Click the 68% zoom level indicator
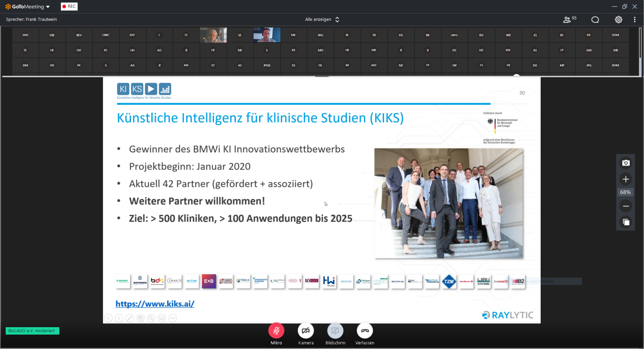 [x=625, y=192]
